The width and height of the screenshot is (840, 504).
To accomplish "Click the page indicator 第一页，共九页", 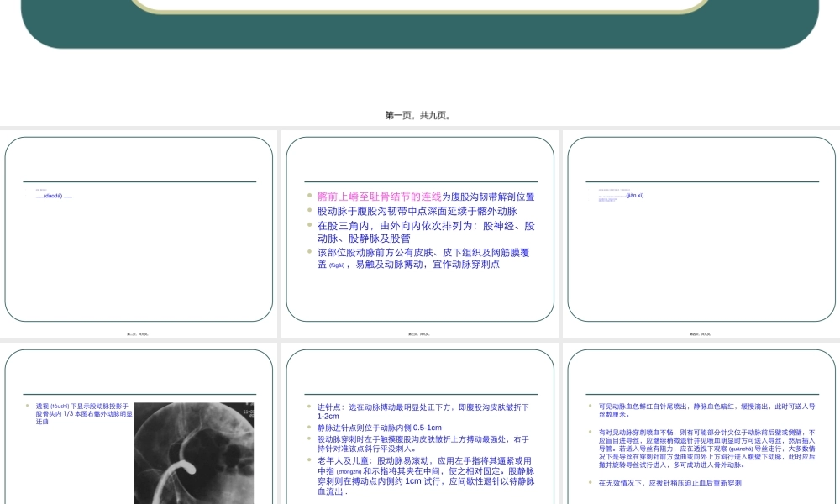I will 420,117.
